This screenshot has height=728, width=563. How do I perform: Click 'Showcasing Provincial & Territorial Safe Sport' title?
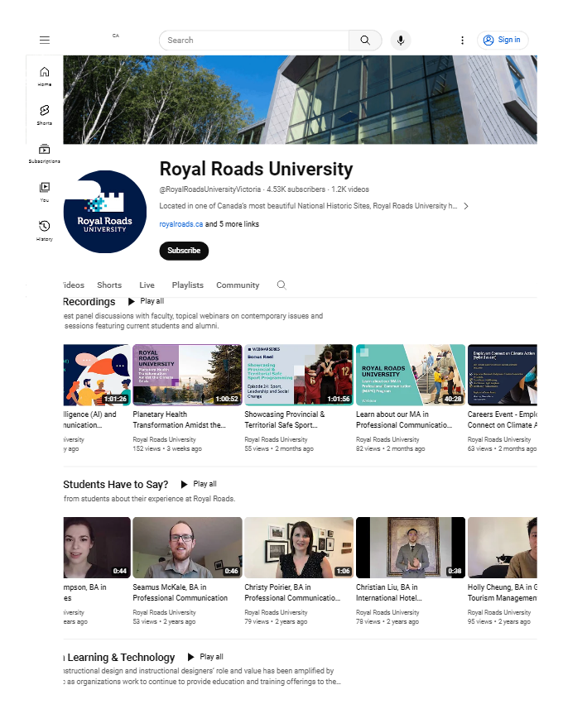tap(285, 419)
